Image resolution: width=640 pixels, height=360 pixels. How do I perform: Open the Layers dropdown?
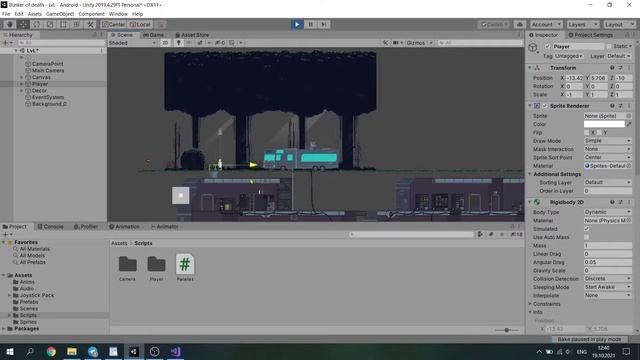point(582,24)
